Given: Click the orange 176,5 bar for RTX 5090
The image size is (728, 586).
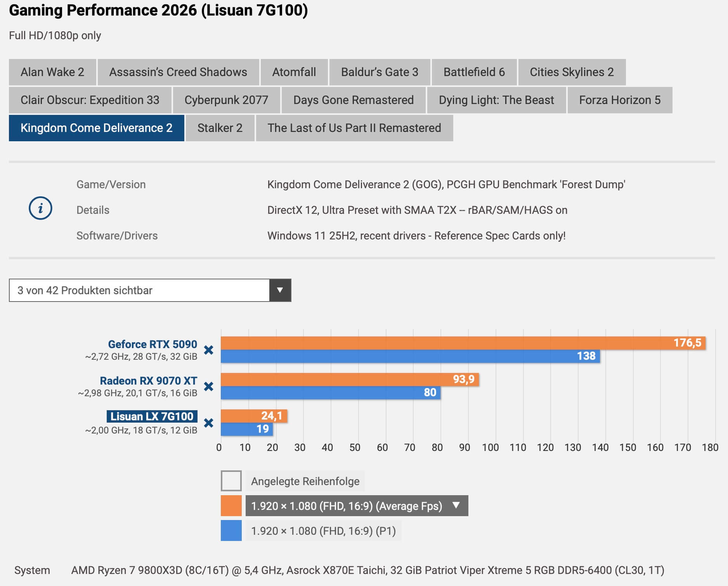Looking at the screenshot, I should point(463,343).
